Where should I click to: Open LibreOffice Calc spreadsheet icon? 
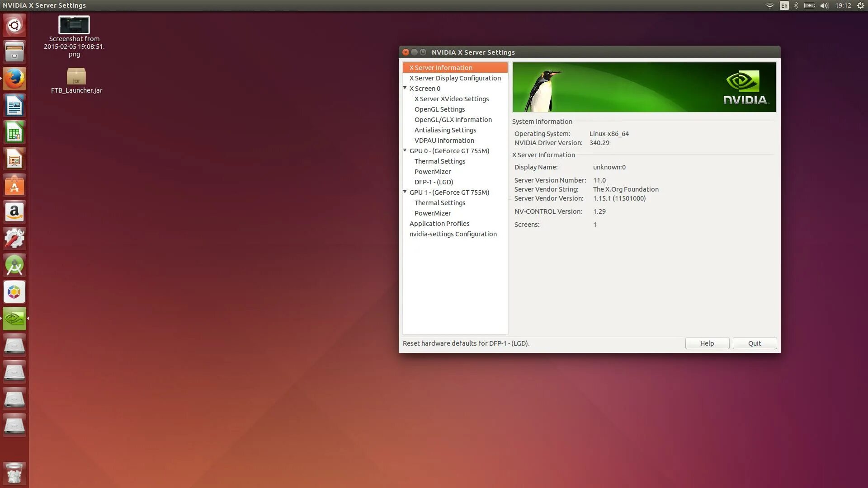[x=14, y=132]
